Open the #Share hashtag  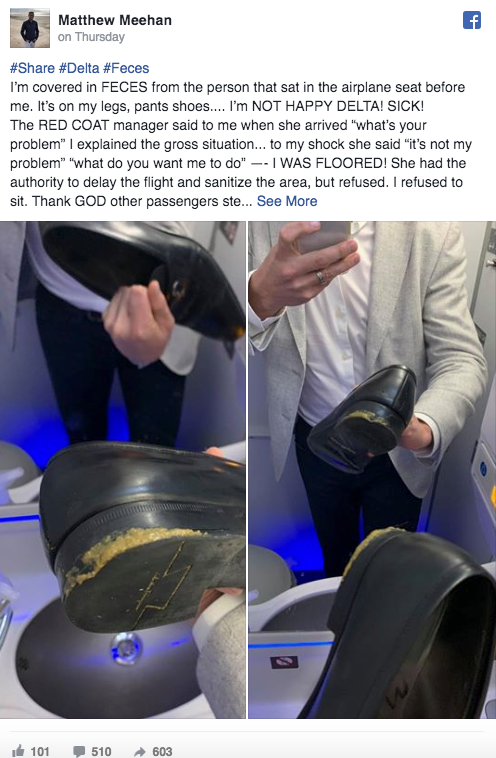[x=32, y=68]
